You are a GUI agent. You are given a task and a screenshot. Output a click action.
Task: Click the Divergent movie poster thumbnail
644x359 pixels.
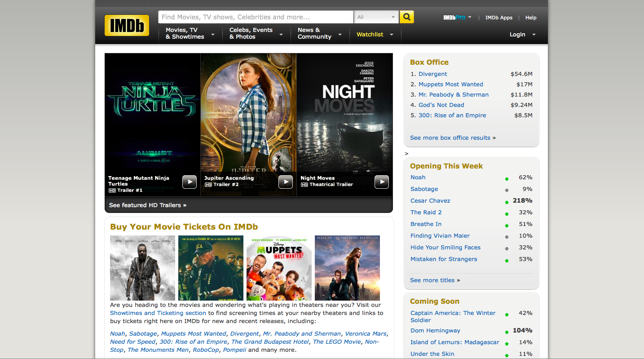(347, 268)
